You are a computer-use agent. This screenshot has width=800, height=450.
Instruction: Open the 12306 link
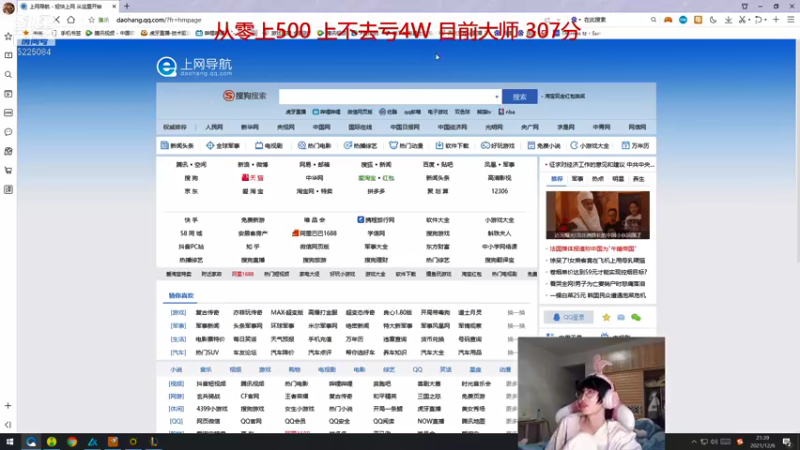[x=499, y=191]
